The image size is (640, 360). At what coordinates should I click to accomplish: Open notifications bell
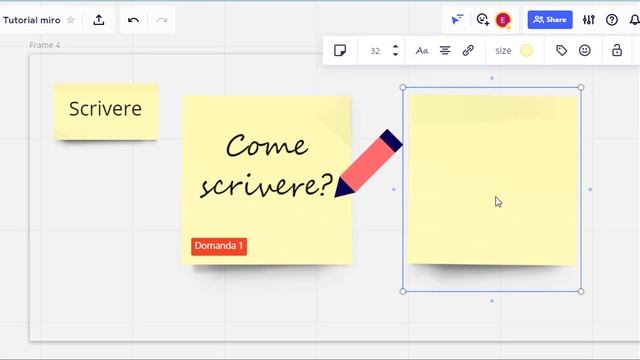click(x=634, y=20)
